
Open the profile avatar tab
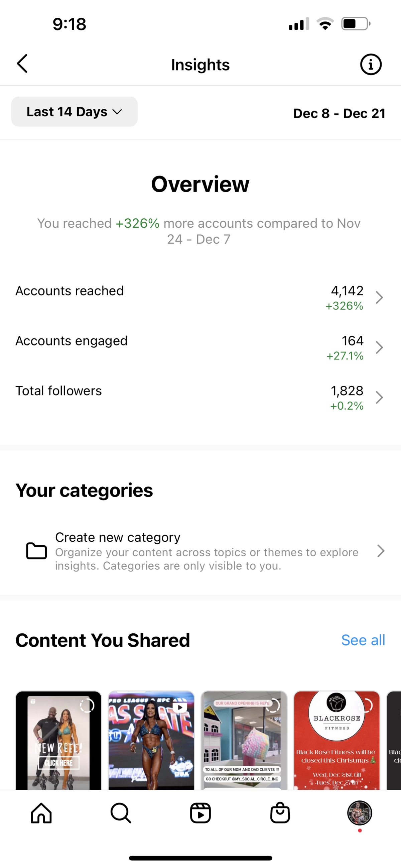360,813
